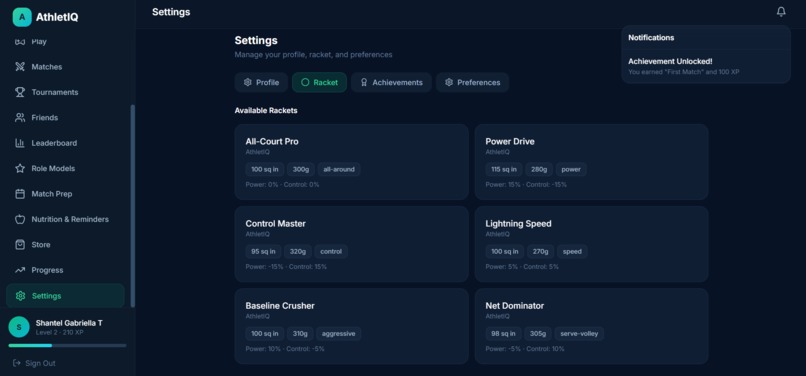806x376 pixels.
Task: Select the Lightning Speed racket
Action: pos(591,244)
